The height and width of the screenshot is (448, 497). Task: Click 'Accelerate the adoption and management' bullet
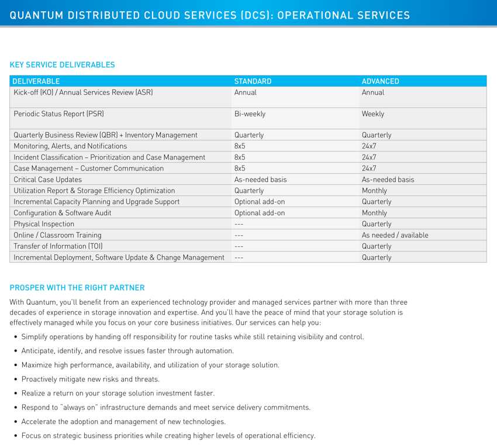123,422
